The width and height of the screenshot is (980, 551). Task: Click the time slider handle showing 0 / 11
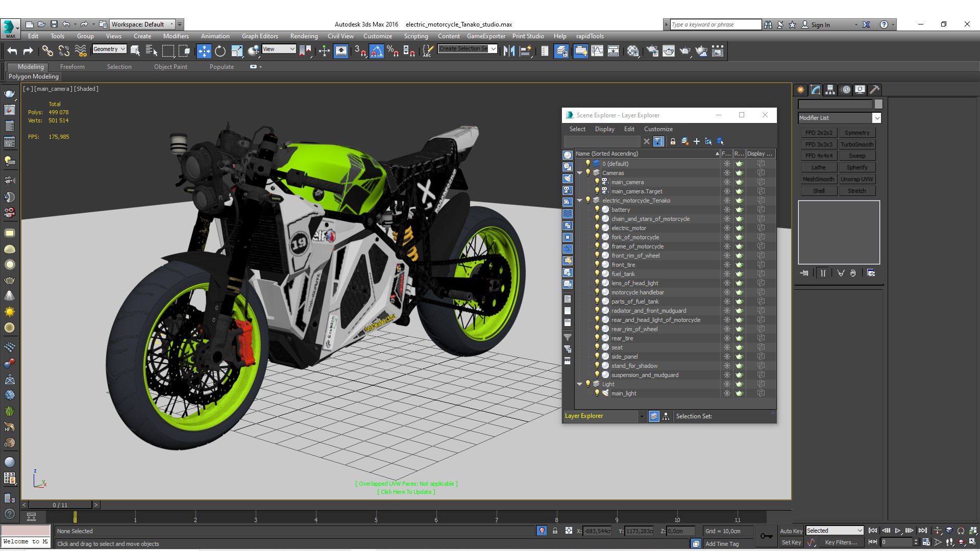click(60, 505)
